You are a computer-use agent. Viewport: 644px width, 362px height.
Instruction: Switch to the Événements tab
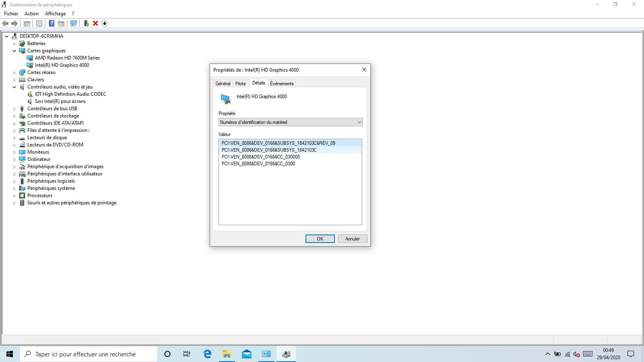[282, 84]
